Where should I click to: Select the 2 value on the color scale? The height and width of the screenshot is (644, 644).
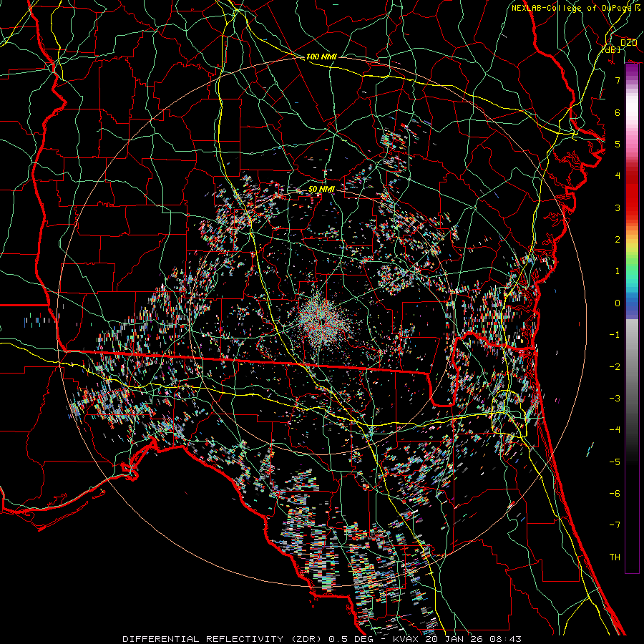click(618, 240)
